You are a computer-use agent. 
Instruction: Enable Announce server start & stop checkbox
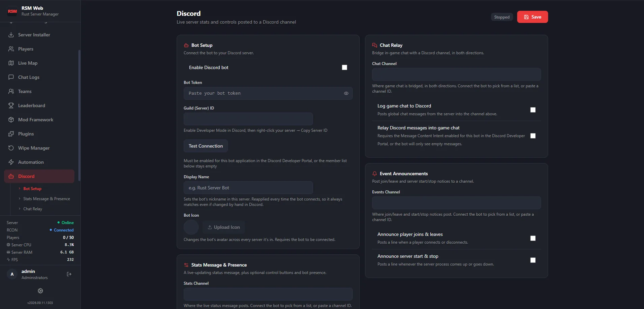coord(533,260)
